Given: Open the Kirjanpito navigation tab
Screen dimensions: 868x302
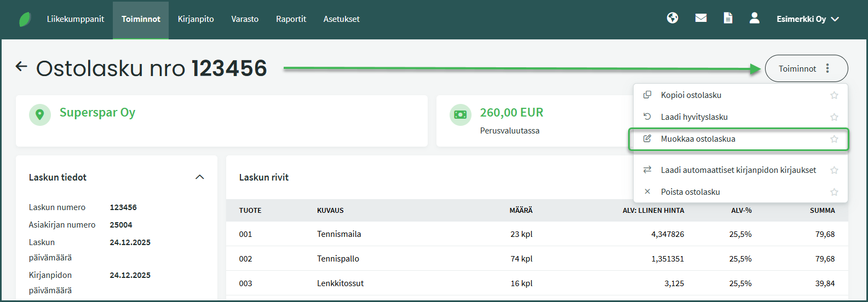Looking at the screenshot, I should coord(196,19).
